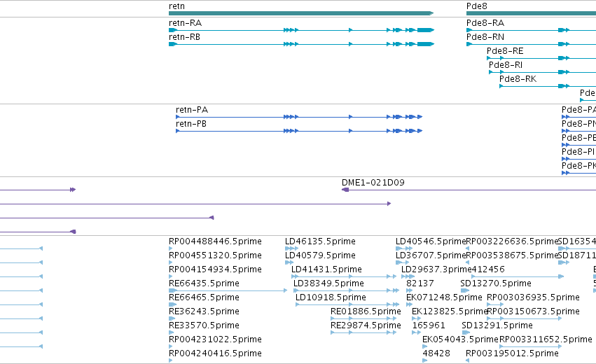The image size is (596, 364).
Task: Select EST RE66435.5prime
Action: (x=204, y=283)
